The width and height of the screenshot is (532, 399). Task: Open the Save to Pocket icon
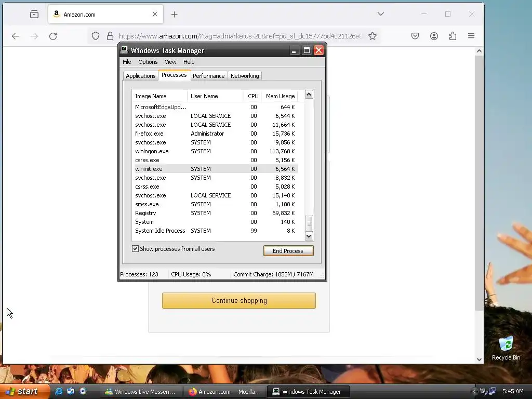415,36
